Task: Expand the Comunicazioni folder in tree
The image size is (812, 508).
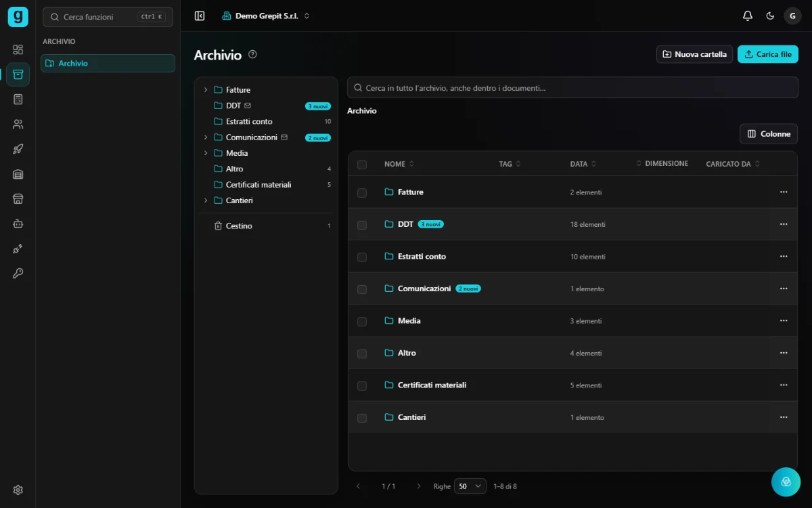Action: point(206,137)
